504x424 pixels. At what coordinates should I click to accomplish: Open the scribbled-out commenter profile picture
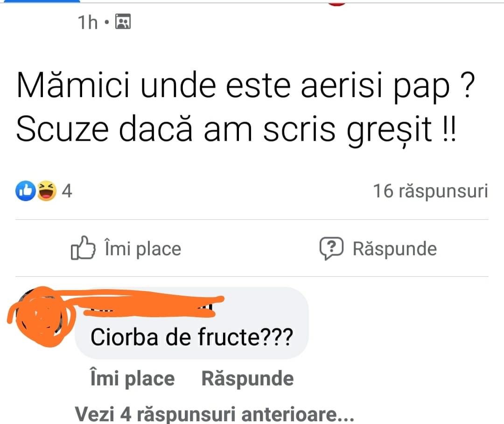click(40, 317)
